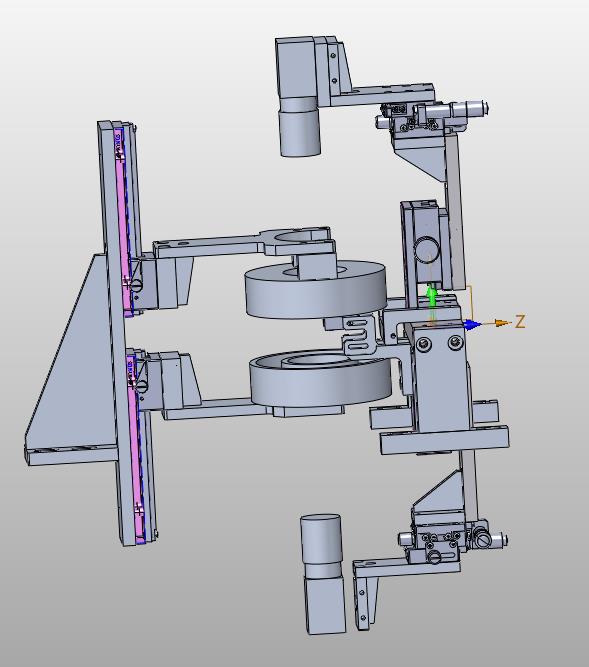
Task: Select the upper pink strip on the vertical rail
Action: [x=122, y=222]
